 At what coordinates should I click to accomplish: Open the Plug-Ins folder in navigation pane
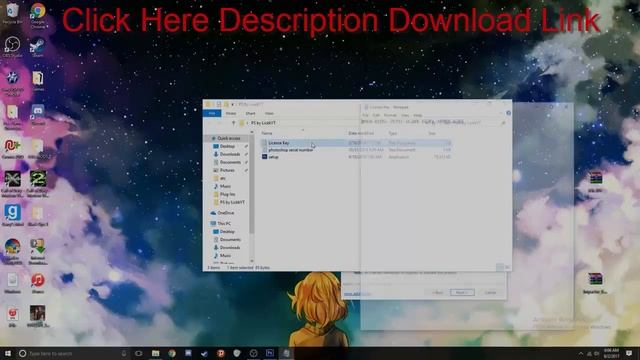[227, 194]
